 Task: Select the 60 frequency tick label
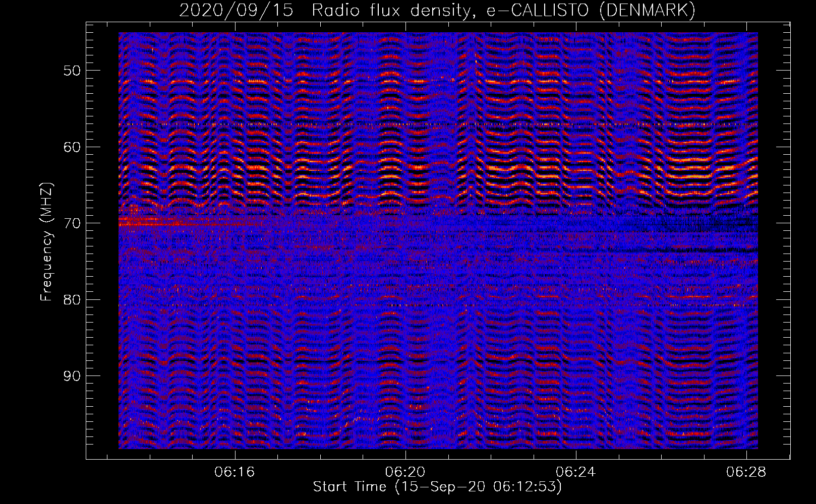click(x=72, y=147)
